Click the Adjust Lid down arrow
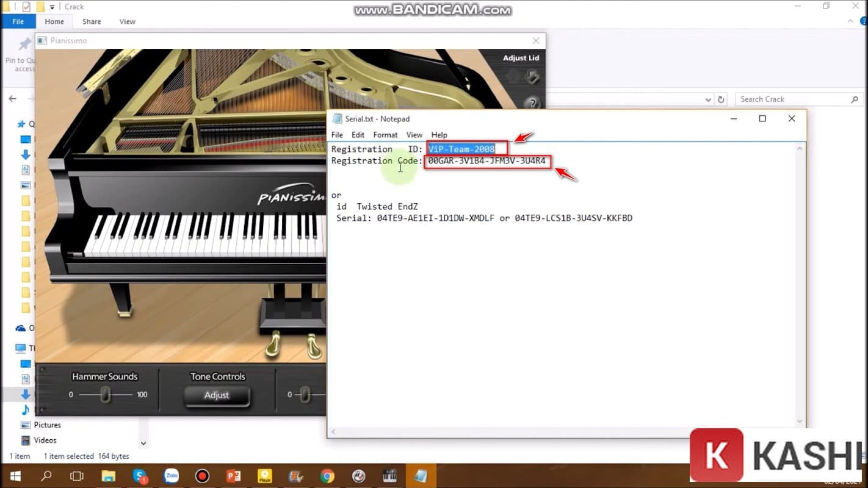Viewport: 868px width, 488px height. [x=532, y=77]
